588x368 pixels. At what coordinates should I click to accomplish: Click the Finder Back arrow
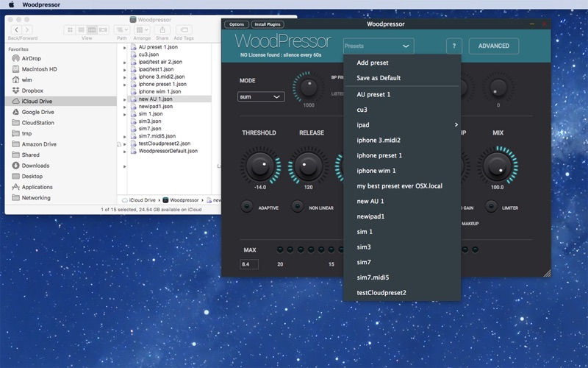(16, 29)
